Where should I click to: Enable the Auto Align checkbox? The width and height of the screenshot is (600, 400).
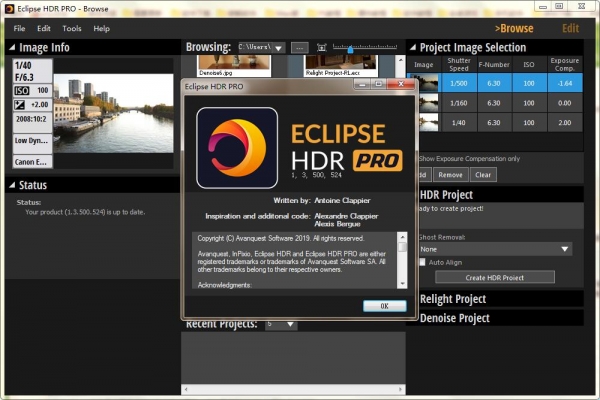pyautogui.click(x=424, y=262)
